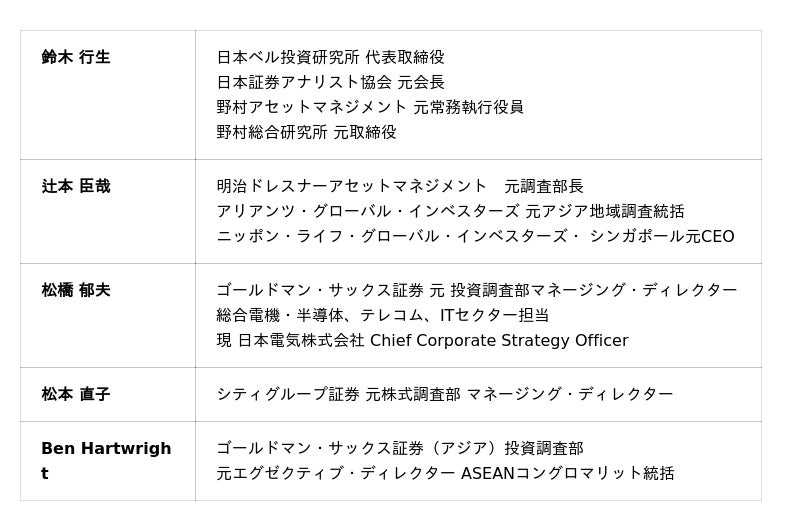
Task: Click the name 辻本 臣哉
Action: click(x=76, y=186)
